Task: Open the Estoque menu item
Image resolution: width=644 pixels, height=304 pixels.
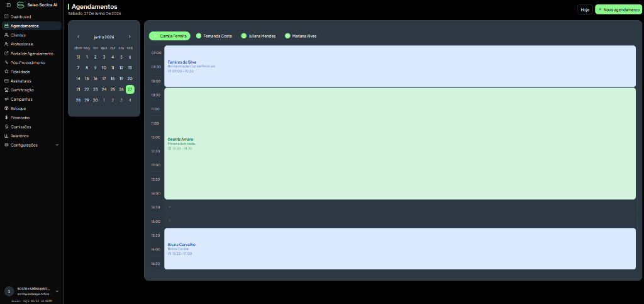Action: click(31, 108)
